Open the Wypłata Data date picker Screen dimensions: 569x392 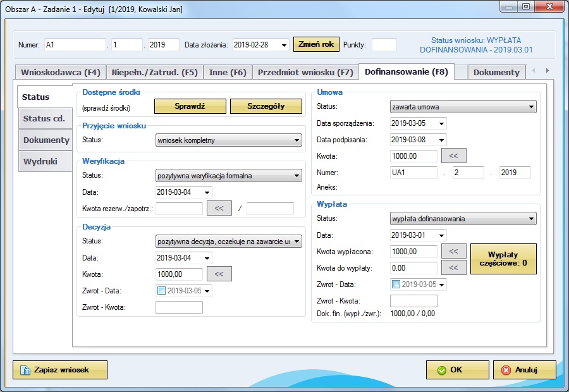(x=441, y=235)
